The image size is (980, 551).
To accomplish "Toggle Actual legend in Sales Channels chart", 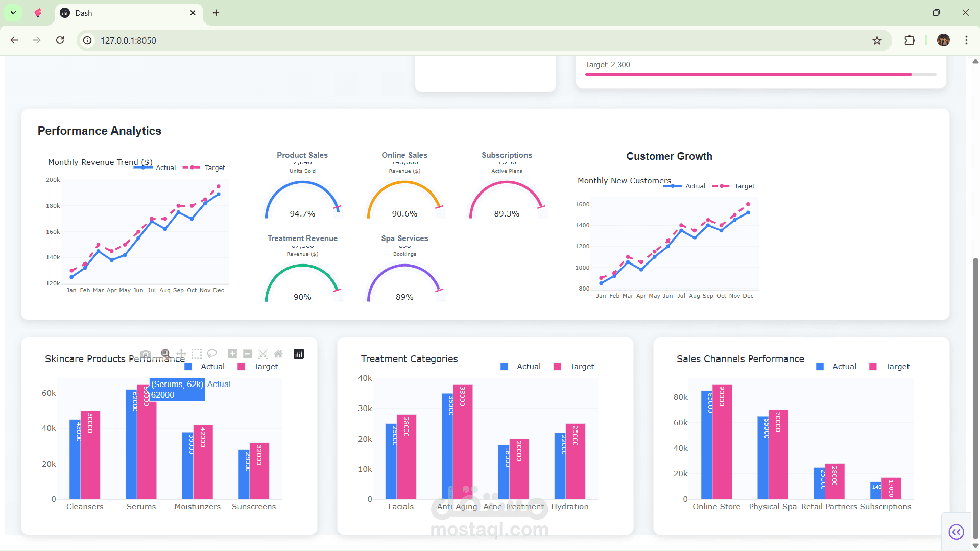I will (836, 367).
